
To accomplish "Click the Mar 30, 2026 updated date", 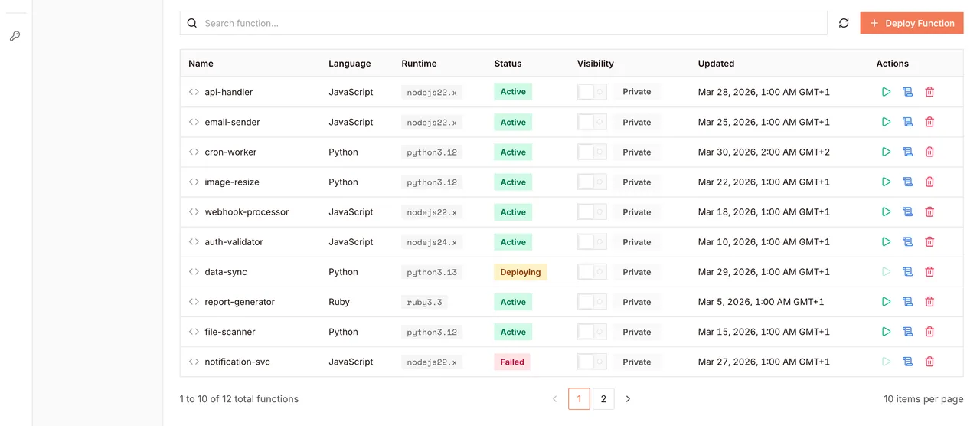I will point(764,152).
